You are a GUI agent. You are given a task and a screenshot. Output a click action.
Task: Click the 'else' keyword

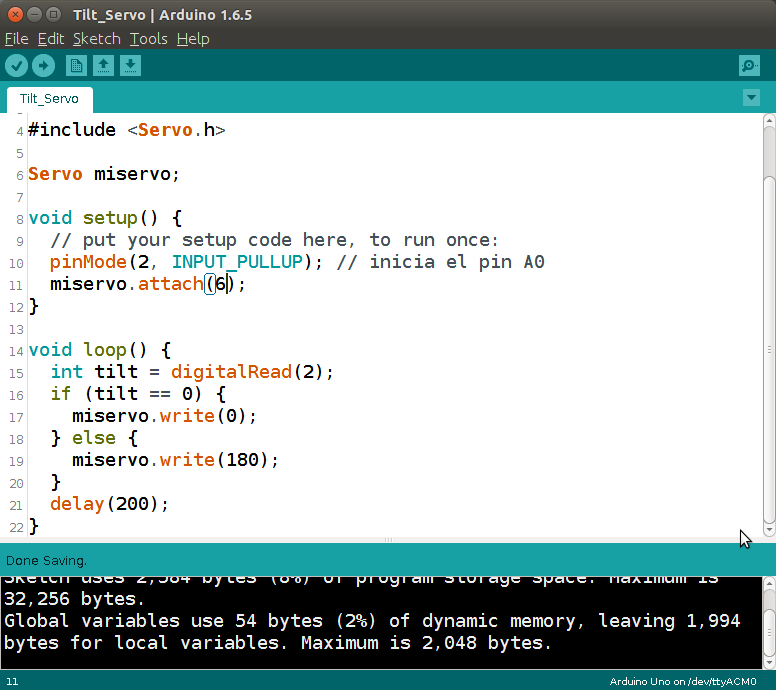click(94, 438)
